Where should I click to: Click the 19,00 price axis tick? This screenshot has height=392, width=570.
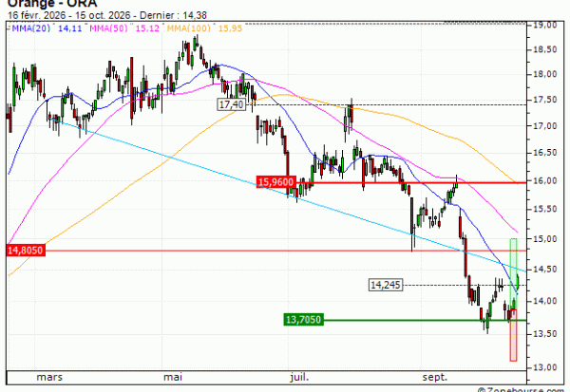[545, 25]
